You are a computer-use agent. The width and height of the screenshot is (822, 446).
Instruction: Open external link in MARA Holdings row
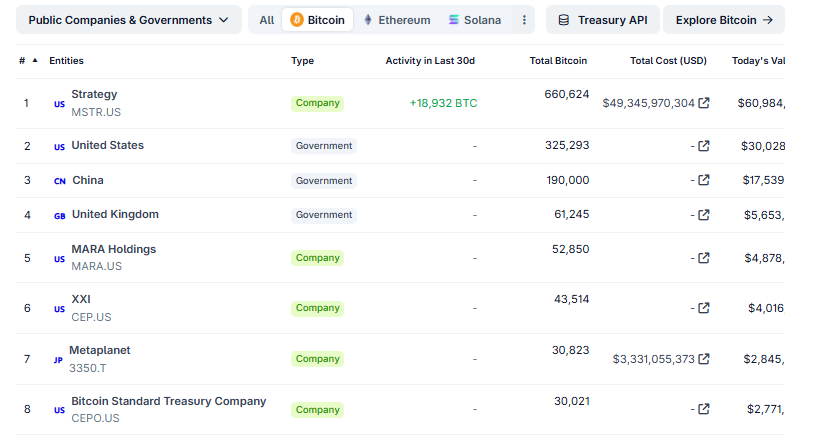(x=704, y=258)
